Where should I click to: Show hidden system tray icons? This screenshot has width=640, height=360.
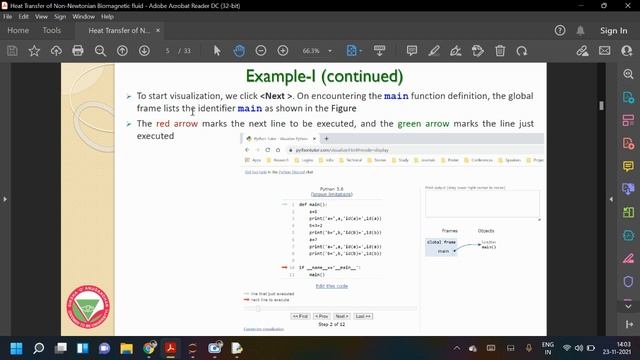pyautogui.click(x=457, y=348)
